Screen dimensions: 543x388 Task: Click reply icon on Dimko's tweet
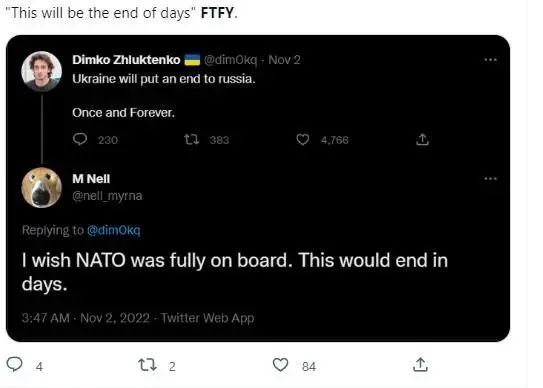pos(80,139)
